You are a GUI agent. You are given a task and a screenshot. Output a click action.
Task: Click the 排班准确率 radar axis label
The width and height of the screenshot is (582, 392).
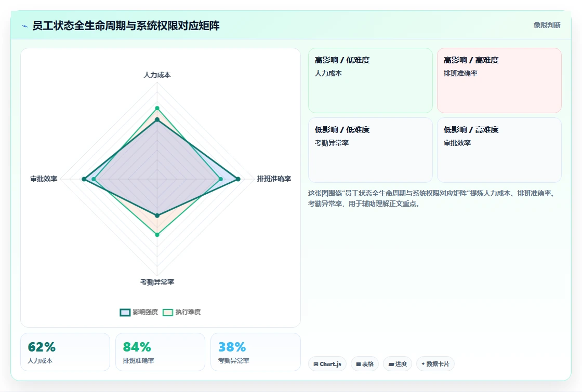tap(274, 179)
